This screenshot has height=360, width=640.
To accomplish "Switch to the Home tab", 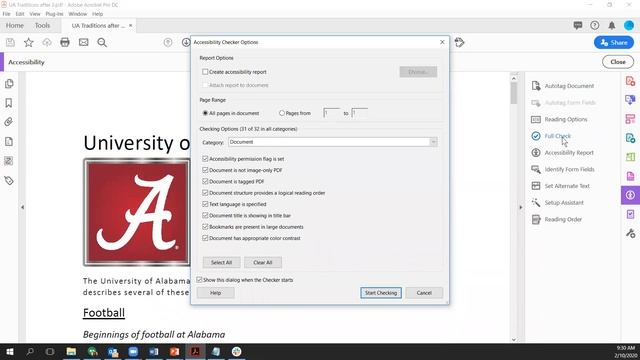I will tap(15, 25).
